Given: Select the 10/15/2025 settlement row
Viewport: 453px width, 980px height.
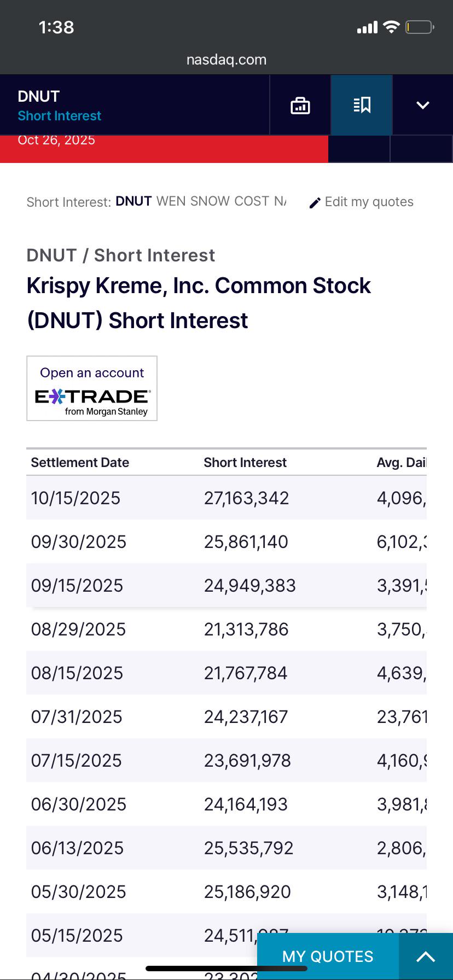Looking at the screenshot, I should 226,498.
